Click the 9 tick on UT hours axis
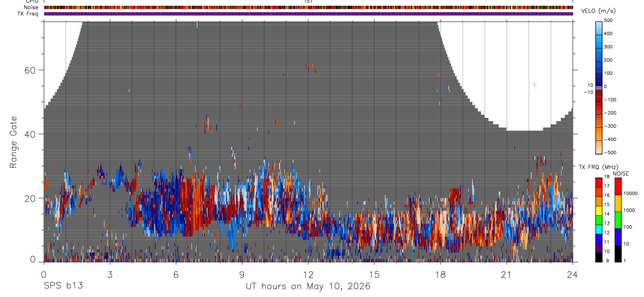 [x=242, y=274]
